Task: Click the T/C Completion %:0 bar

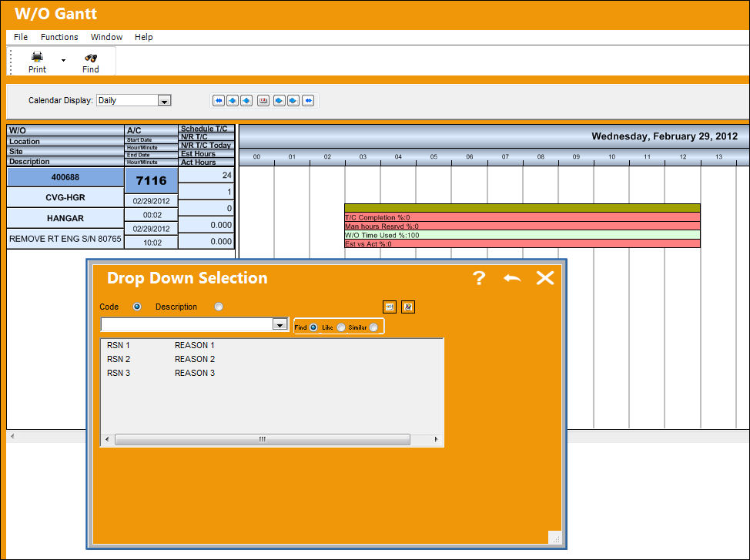Action: point(522,217)
